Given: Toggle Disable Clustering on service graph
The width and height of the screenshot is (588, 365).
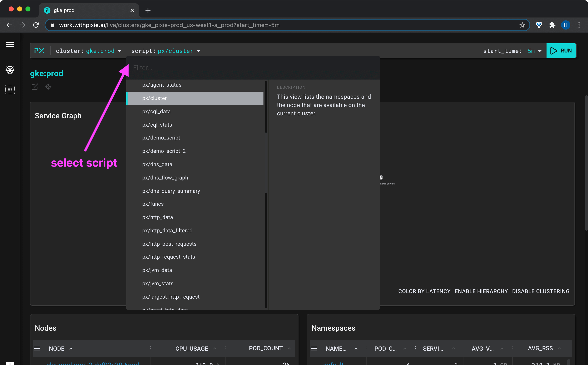Looking at the screenshot, I should pyautogui.click(x=541, y=291).
